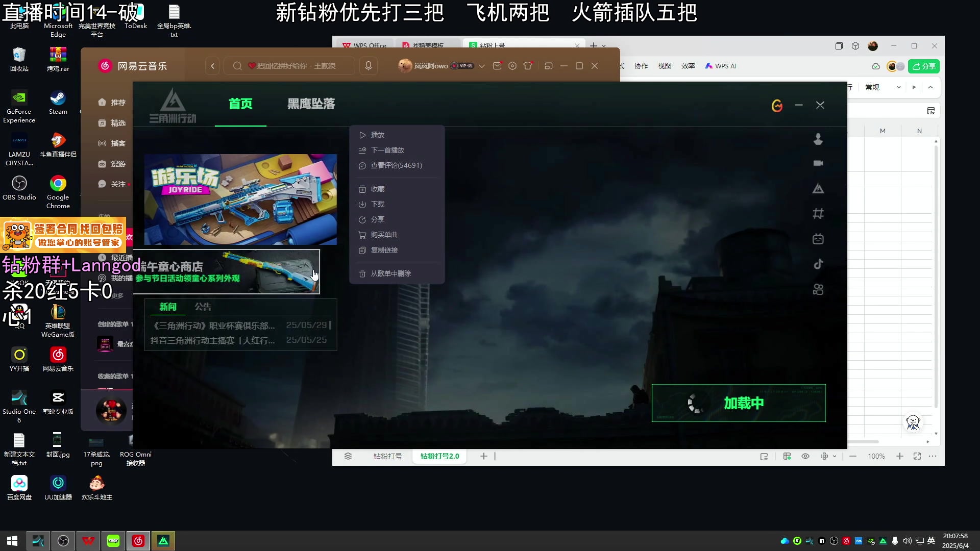
Task: Open a new WPS tab with plus
Action: 593,46
